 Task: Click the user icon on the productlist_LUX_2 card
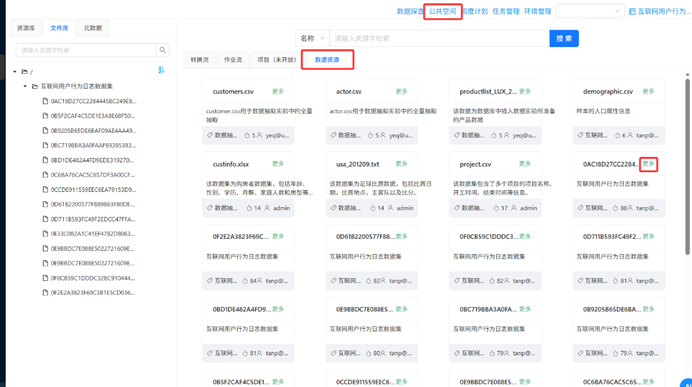click(x=506, y=135)
